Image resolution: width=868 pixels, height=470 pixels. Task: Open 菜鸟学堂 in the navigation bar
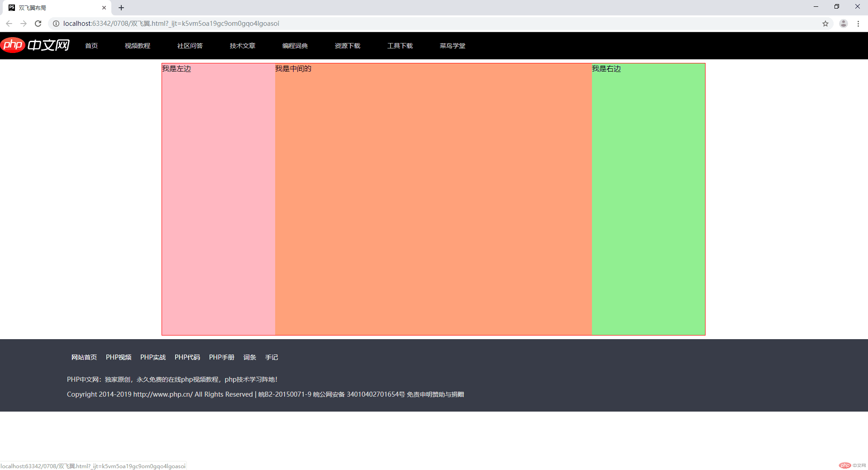[x=453, y=46]
